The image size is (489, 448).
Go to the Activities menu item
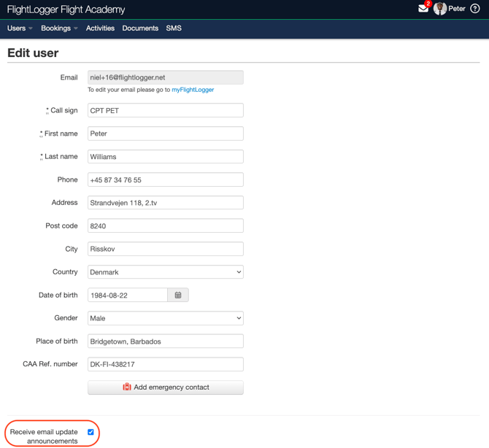point(100,28)
